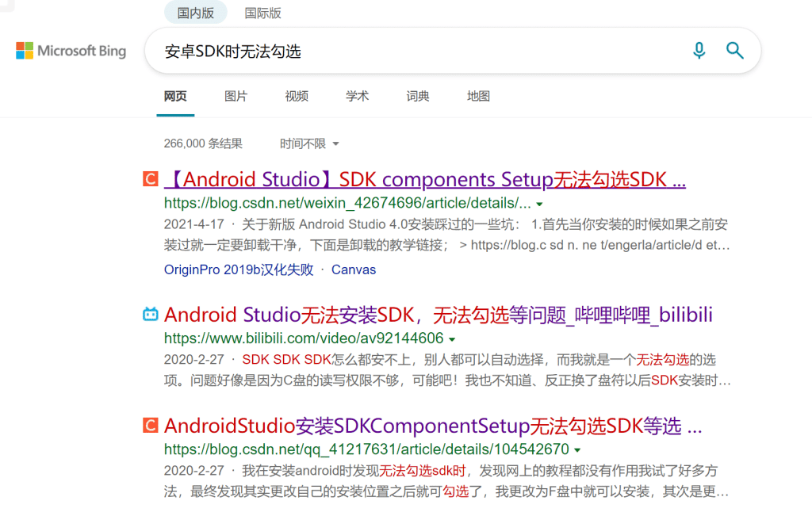
Task: Open Android Studio无法安装SDK bilibili result
Action: tap(438, 315)
